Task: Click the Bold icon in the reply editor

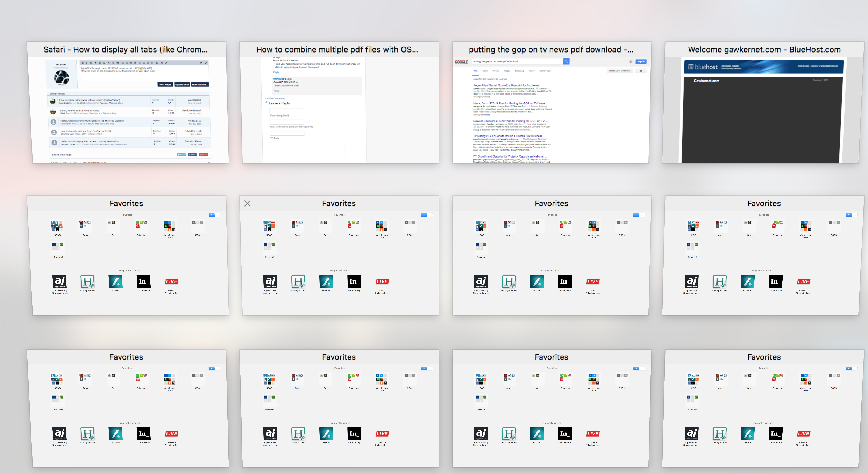Action: (83, 63)
